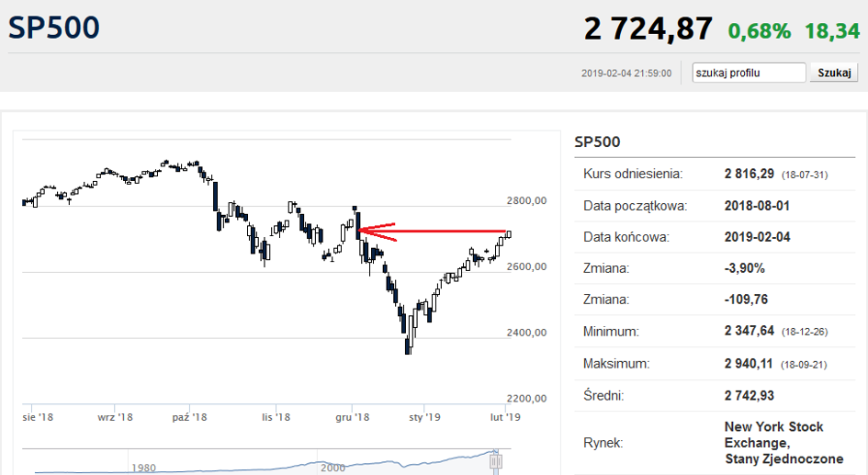Click the "szukaj profilu" search field

749,73
